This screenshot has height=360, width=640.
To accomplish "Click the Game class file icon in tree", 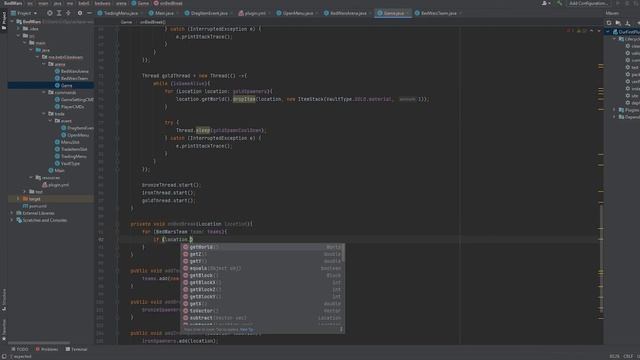I will (x=57, y=85).
